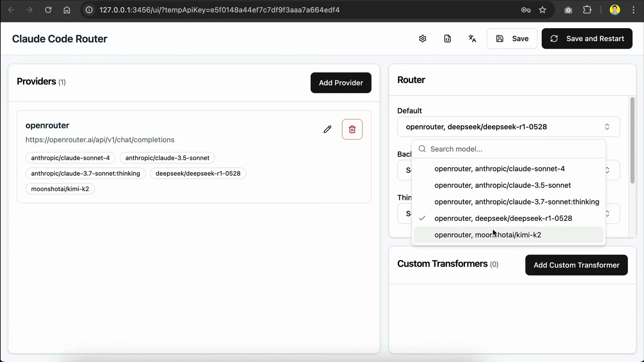Open the password key icon

526,10
